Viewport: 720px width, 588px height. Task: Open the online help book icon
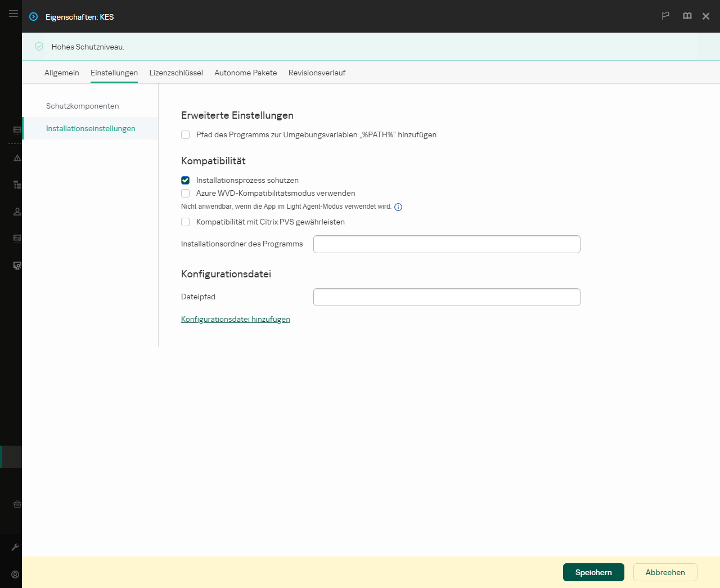(687, 16)
